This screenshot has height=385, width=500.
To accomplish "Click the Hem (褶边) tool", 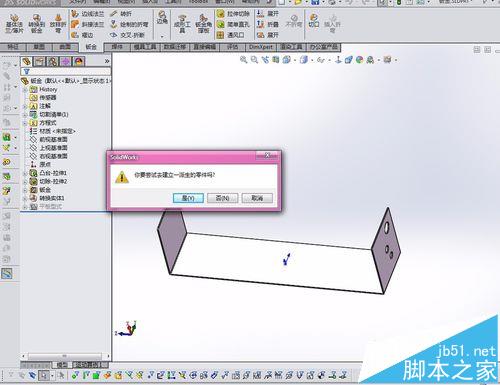I will click(x=82, y=35).
